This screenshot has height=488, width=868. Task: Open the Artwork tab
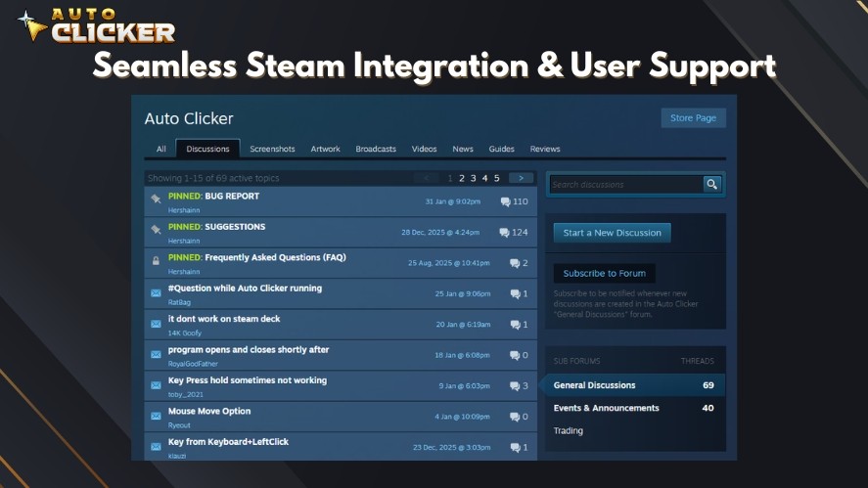pos(326,149)
